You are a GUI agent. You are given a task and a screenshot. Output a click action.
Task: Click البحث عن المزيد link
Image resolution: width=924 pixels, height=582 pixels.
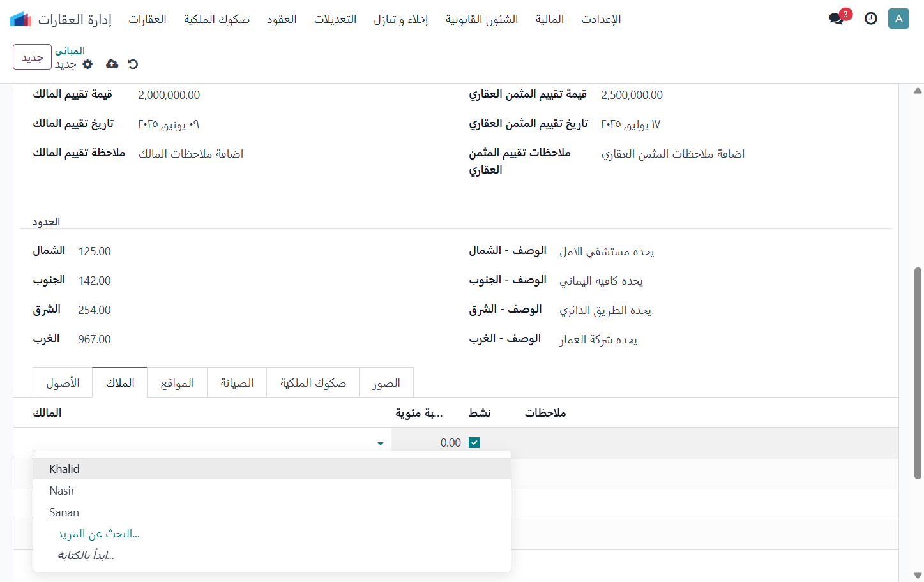pyautogui.click(x=98, y=533)
